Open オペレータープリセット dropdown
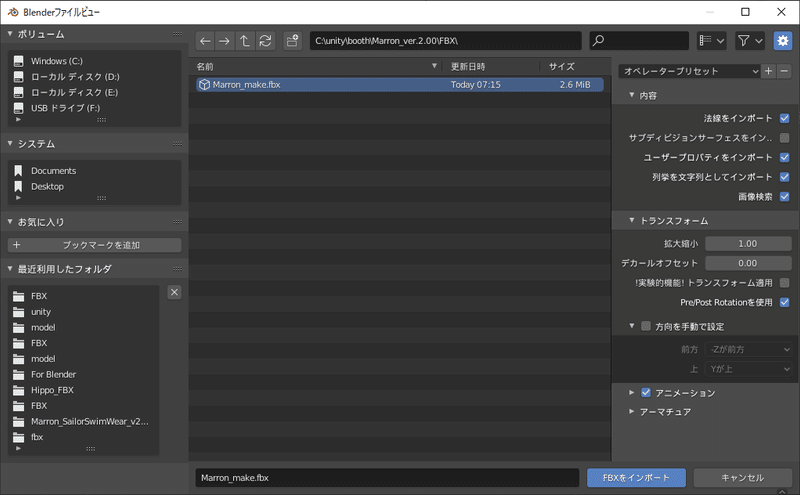This screenshot has height=495, width=800. [690, 71]
